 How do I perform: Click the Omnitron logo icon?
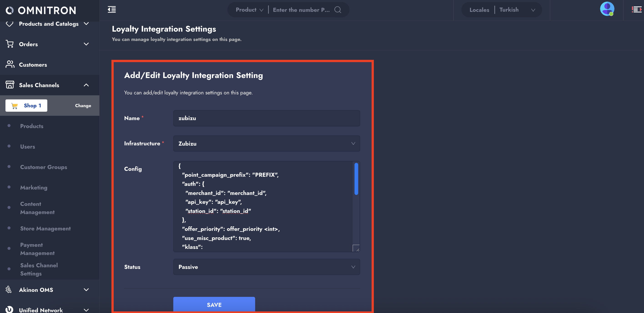10,10
